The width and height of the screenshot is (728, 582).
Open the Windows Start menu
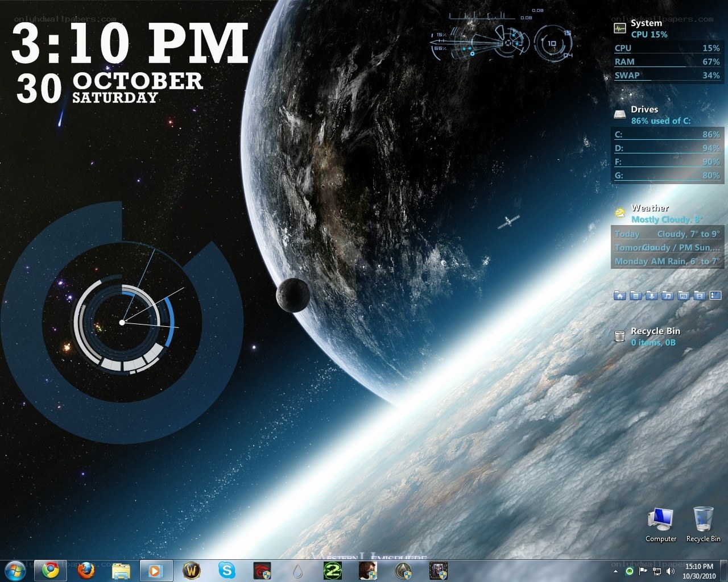point(15,570)
